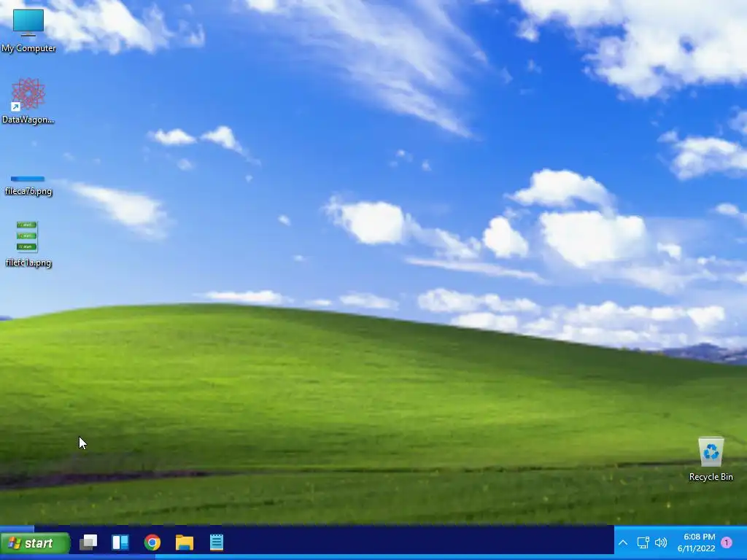Click the My Computer label text
This screenshot has width=747, height=560.
tap(28, 48)
